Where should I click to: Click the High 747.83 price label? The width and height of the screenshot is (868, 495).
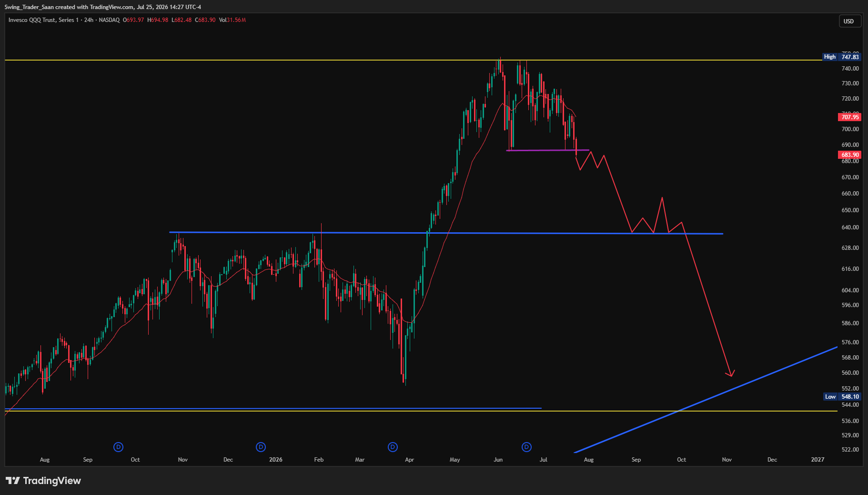click(842, 57)
